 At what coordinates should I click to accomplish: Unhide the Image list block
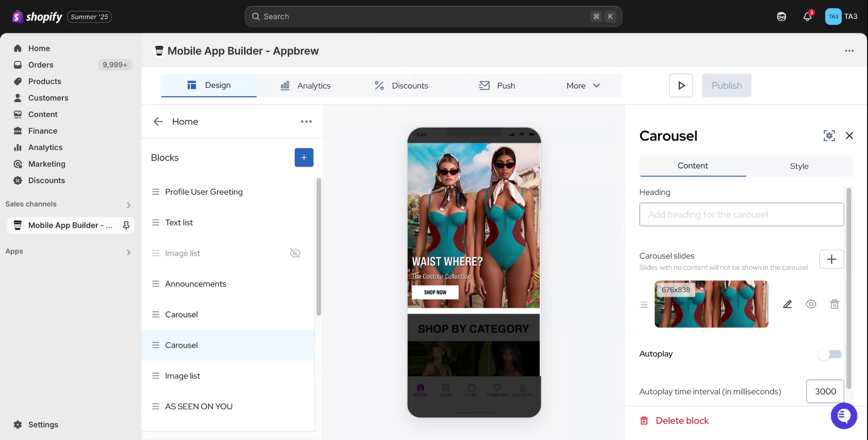click(295, 253)
